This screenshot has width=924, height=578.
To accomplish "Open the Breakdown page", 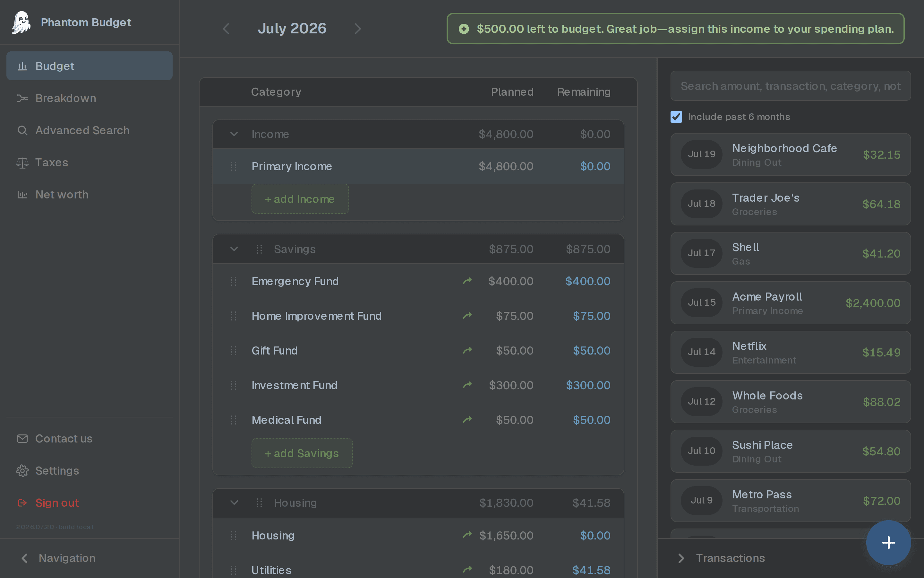I will point(89,98).
